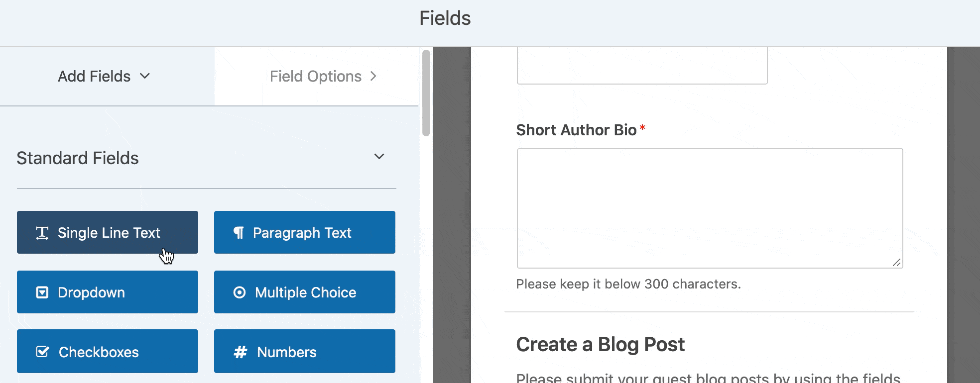Click the Numbers hash icon
The height and width of the screenshot is (383, 980).
coord(241,352)
